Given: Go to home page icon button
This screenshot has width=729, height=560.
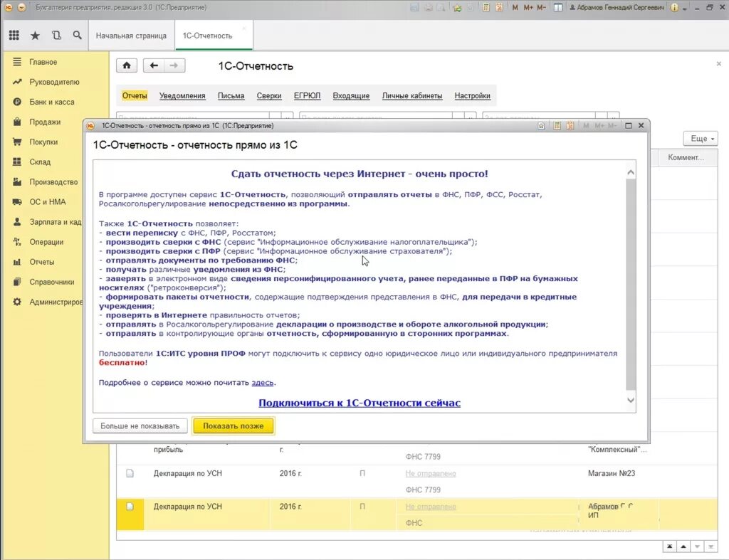Looking at the screenshot, I should (x=127, y=65).
